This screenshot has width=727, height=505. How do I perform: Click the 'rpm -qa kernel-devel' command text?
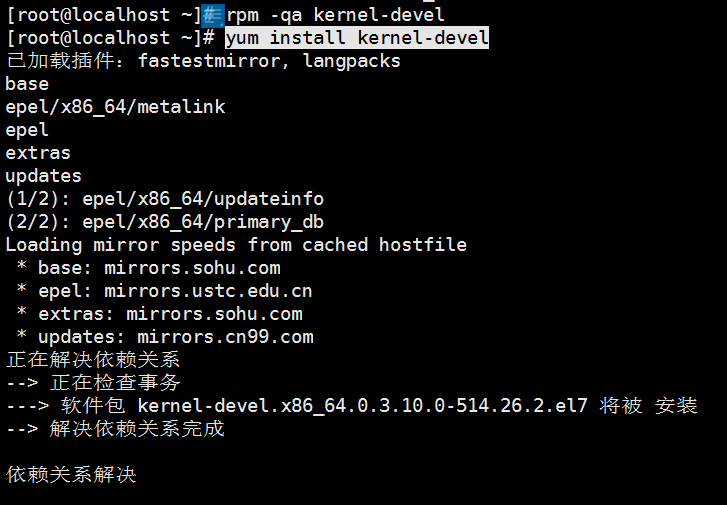coord(335,15)
